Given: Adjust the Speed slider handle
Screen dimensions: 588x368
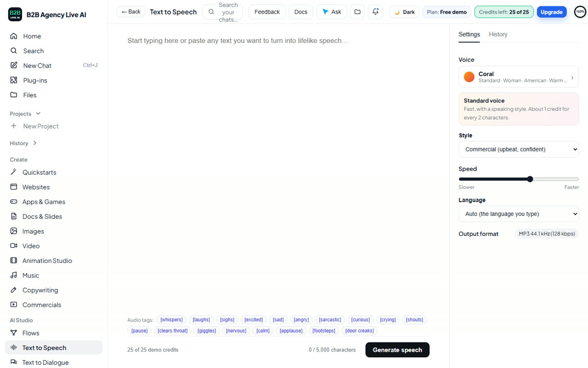Looking at the screenshot, I should pos(530,179).
